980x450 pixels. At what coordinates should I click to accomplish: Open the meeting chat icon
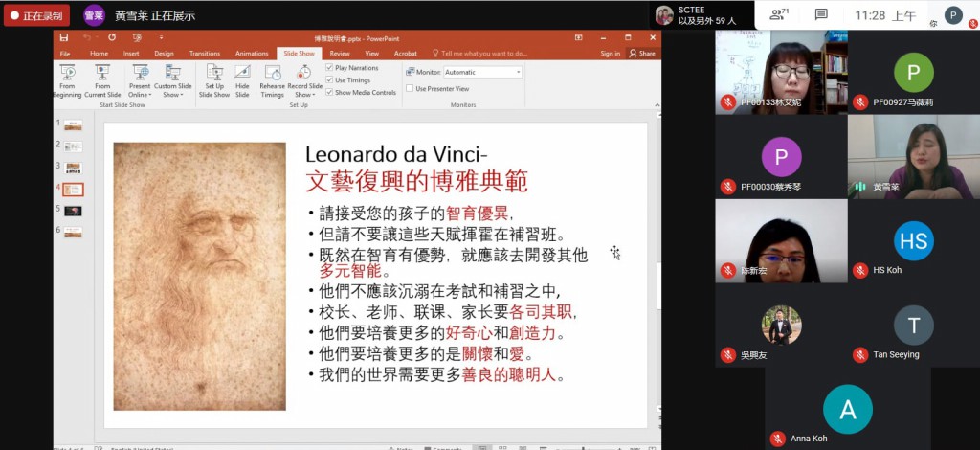(x=821, y=14)
